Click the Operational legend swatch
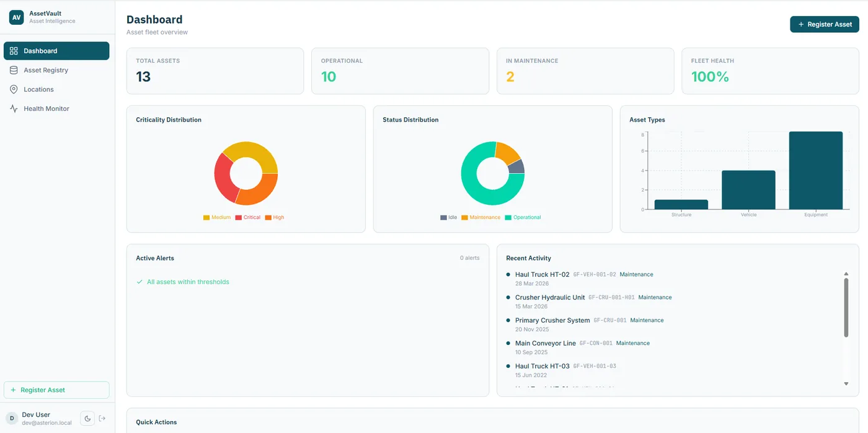The height and width of the screenshot is (433, 868). (508, 218)
